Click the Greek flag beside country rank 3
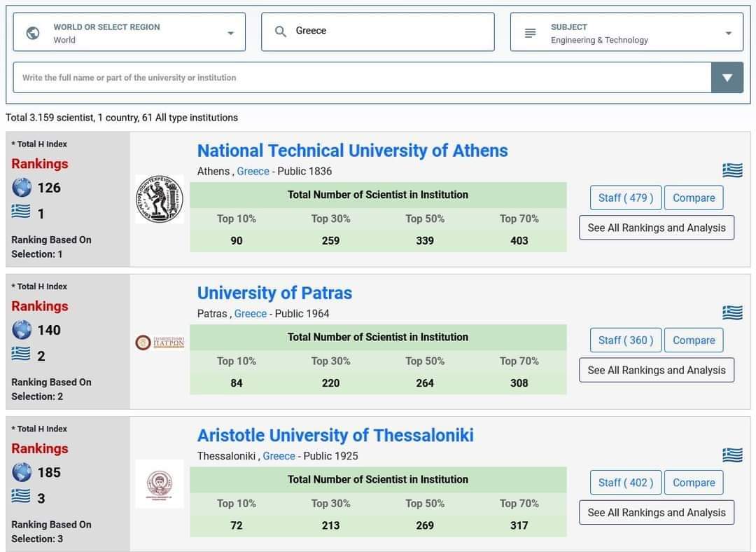 click(x=21, y=496)
